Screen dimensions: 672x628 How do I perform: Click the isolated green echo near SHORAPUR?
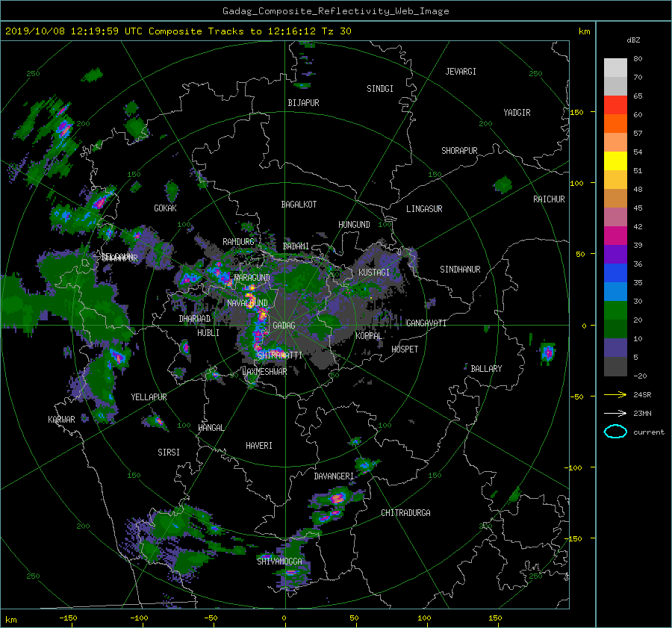503,185
